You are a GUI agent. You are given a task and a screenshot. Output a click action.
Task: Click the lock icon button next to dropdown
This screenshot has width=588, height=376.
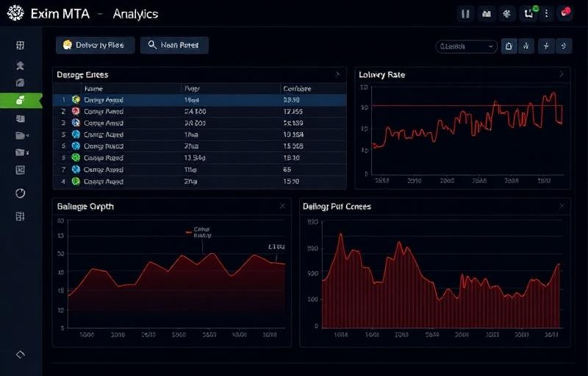[x=509, y=46]
